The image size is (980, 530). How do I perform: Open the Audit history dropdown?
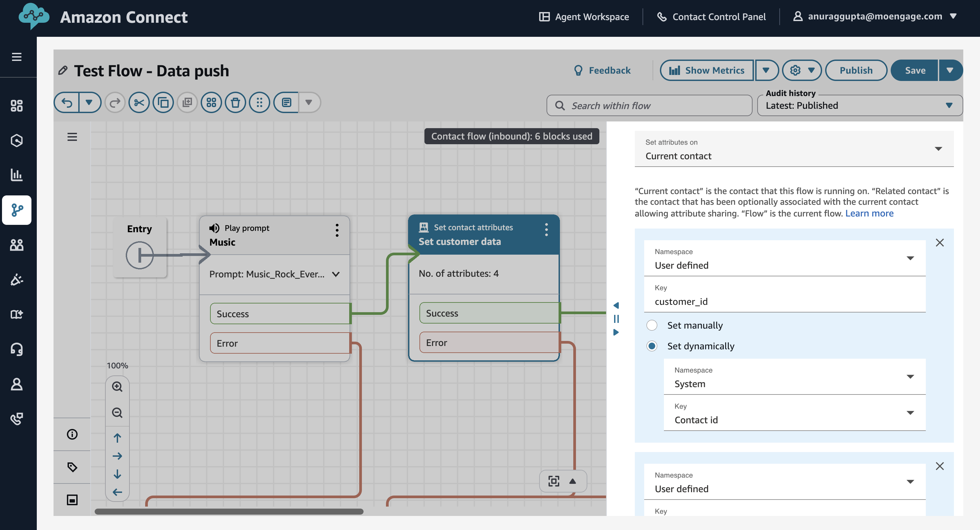860,105
